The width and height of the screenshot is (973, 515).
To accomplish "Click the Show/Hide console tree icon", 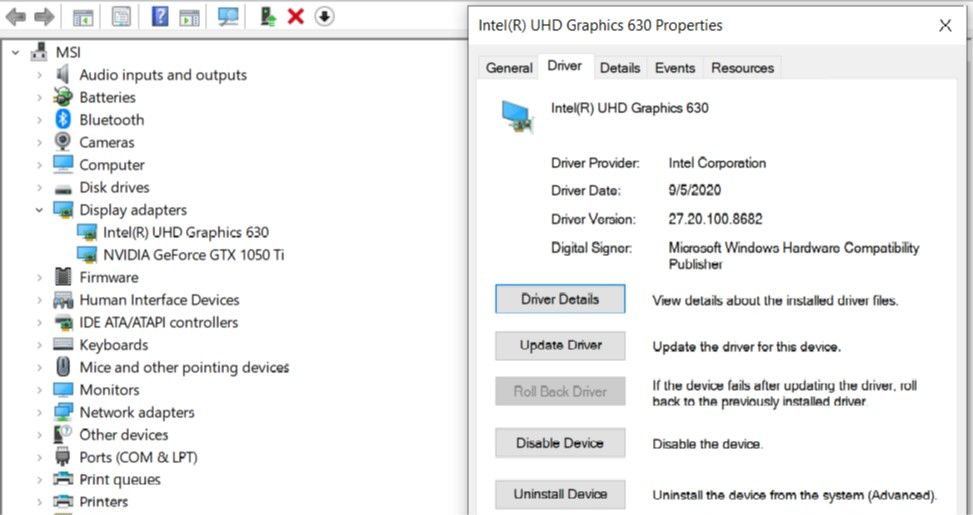I will [x=83, y=17].
